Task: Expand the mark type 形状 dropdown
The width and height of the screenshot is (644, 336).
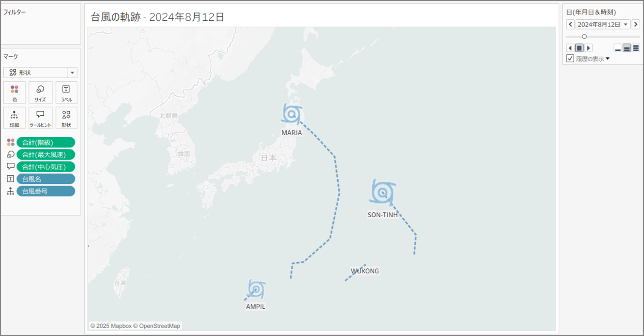Action: pyautogui.click(x=72, y=73)
